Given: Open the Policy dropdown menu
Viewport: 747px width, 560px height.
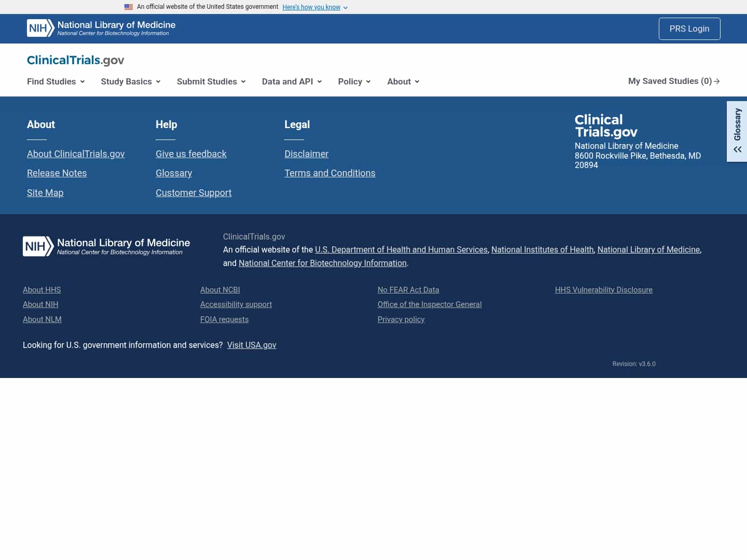Looking at the screenshot, I should pos(354,81).
